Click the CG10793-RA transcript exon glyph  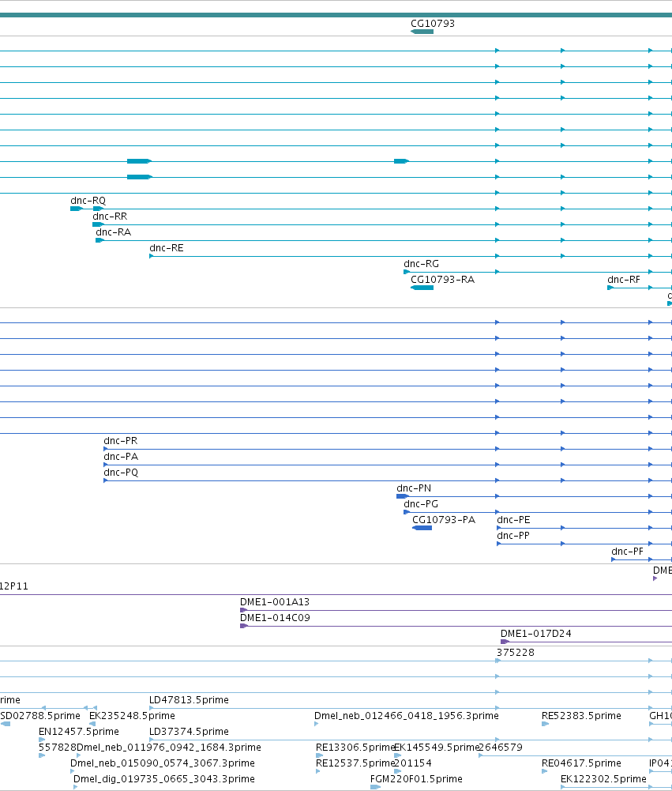click(x=422, y=288)
